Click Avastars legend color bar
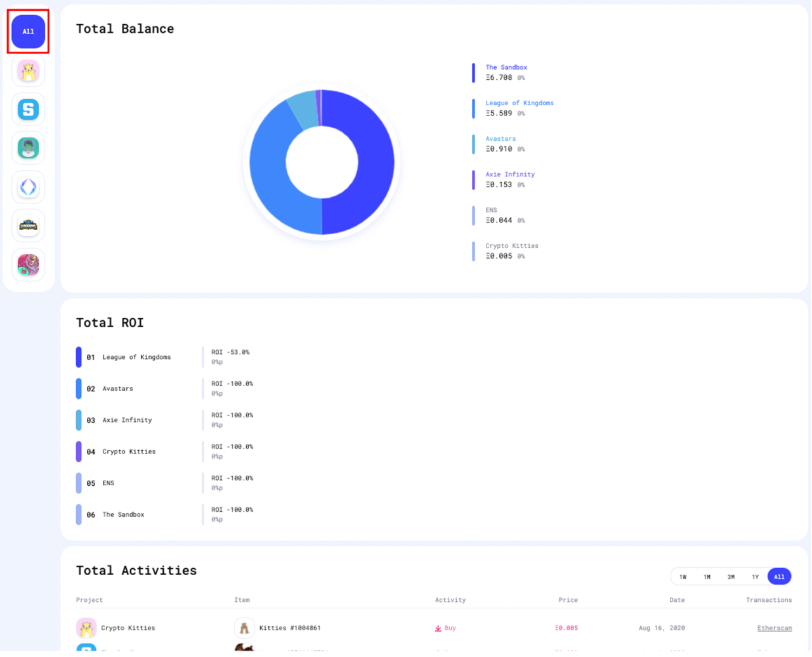This screenshot has width=812, height=657. coord(473,144)
